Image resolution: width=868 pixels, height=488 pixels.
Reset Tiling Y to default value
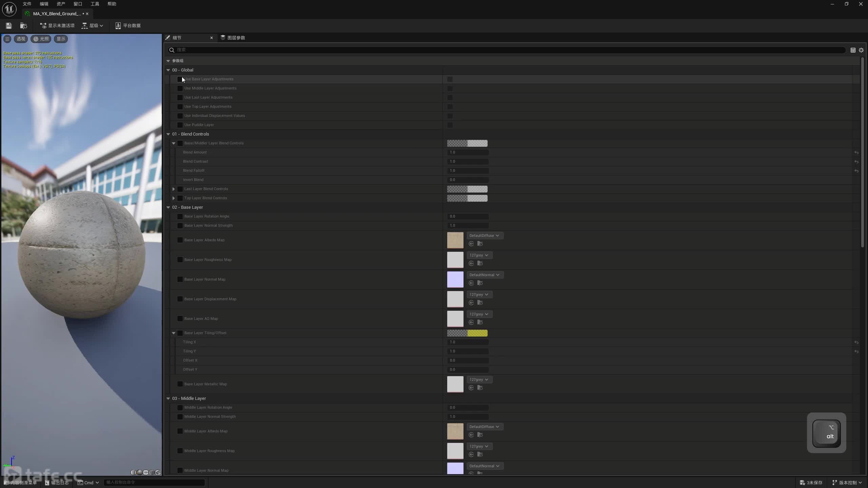856,351
